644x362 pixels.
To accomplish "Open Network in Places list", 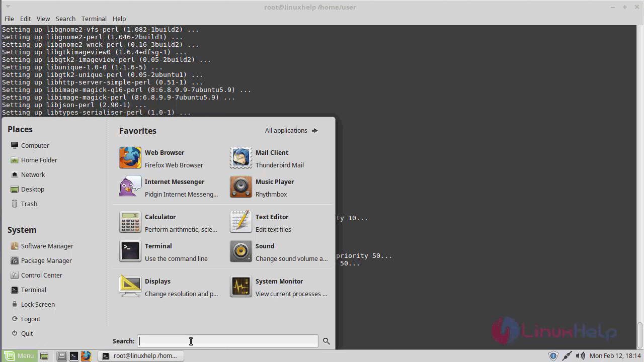I will click(x=28, y=174).
